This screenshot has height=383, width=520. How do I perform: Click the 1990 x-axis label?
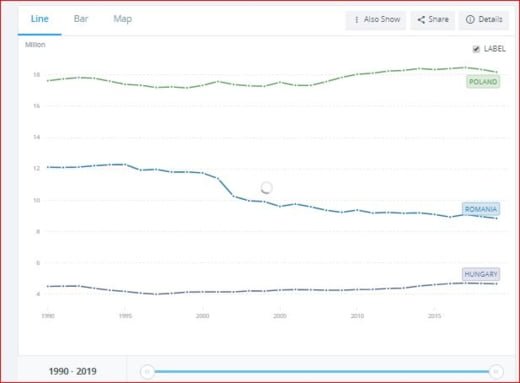[x=48, y=316]
